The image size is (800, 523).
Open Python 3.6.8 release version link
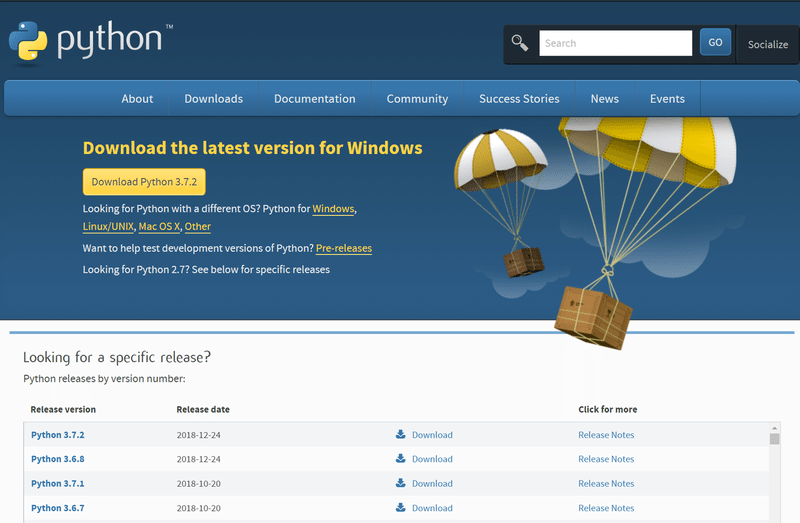(x=58, y=459)
